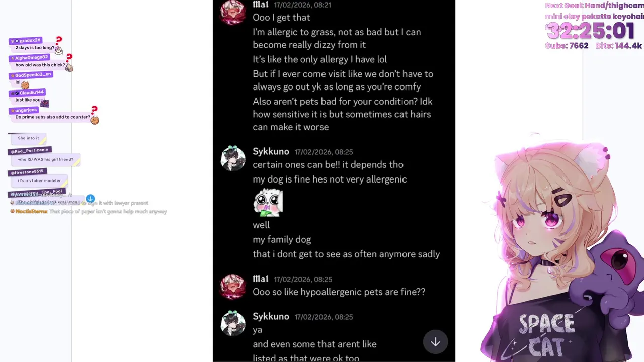Open the NoctisEterna username in chat
Viewport: 644px width, 362px height.
click(x=31, y=212)
